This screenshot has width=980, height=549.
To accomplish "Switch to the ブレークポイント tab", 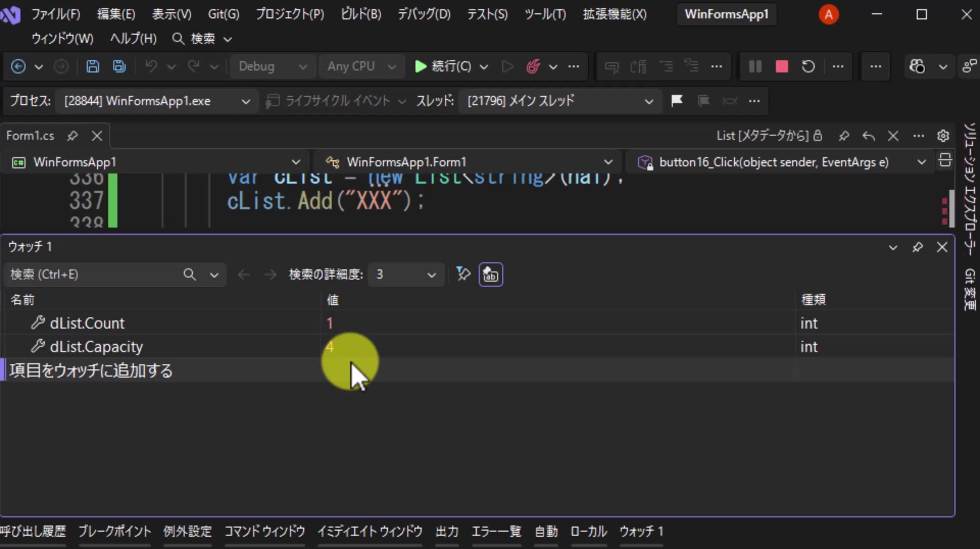I will coord(115,532).
